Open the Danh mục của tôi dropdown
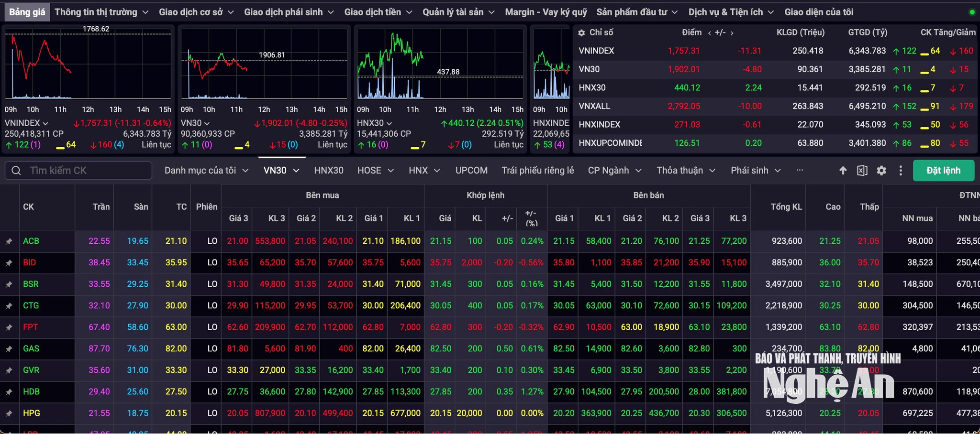980x434 pixels. pos(207,171)
